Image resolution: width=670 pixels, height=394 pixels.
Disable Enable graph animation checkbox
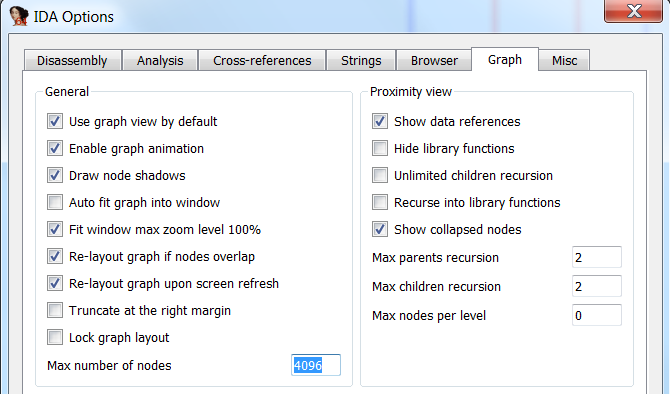click(55, 148)
